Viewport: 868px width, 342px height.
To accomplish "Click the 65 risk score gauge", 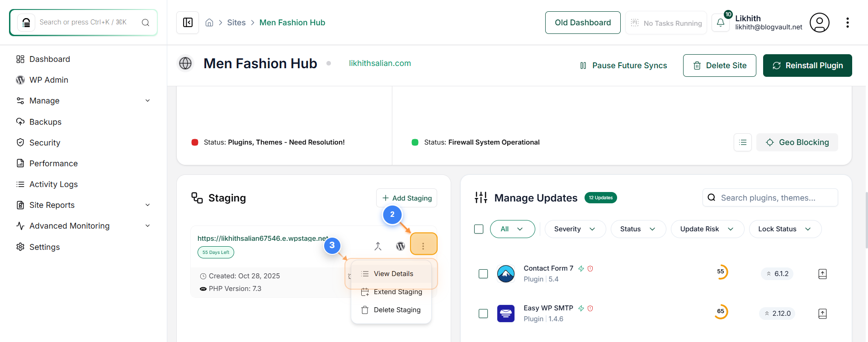I will click(721, 311).
